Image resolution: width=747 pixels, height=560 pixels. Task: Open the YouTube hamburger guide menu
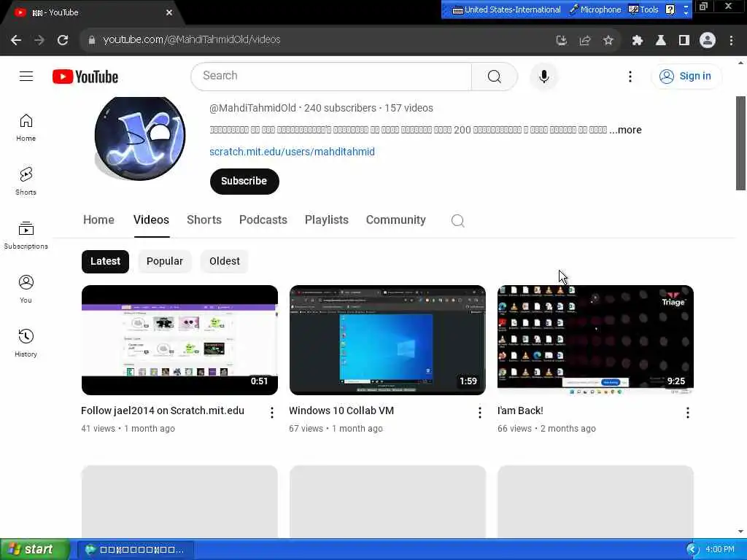point(26,76)
